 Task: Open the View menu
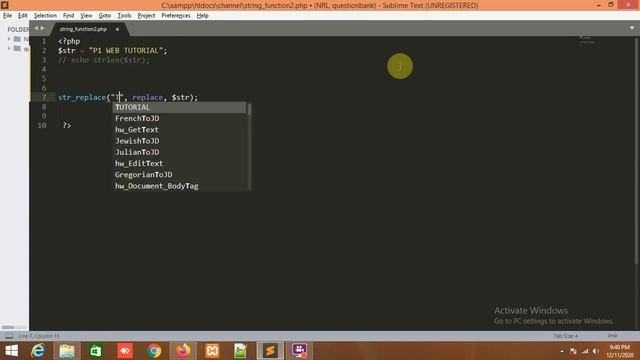pyautogui.click(x=86, y=16)
